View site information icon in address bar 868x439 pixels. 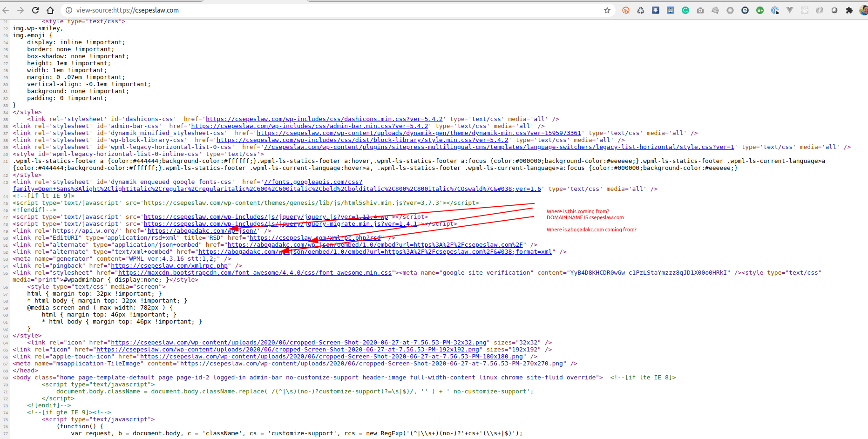pos(68,10)
